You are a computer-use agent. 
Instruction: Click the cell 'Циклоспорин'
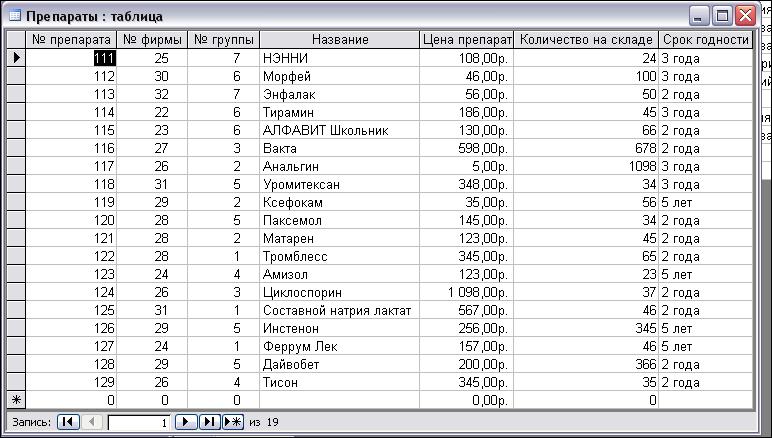tap(340, 292)
